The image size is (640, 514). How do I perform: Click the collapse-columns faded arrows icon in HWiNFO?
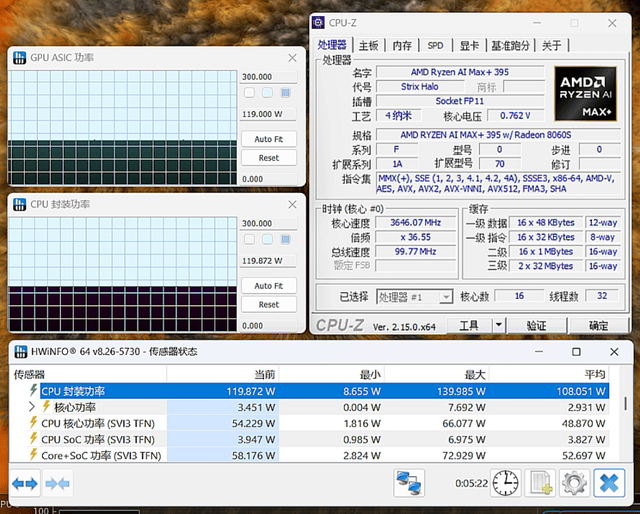coord(57,484)
